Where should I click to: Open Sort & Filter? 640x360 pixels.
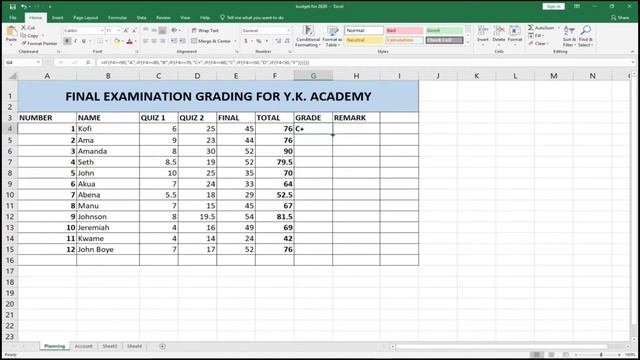click(569, 36)
